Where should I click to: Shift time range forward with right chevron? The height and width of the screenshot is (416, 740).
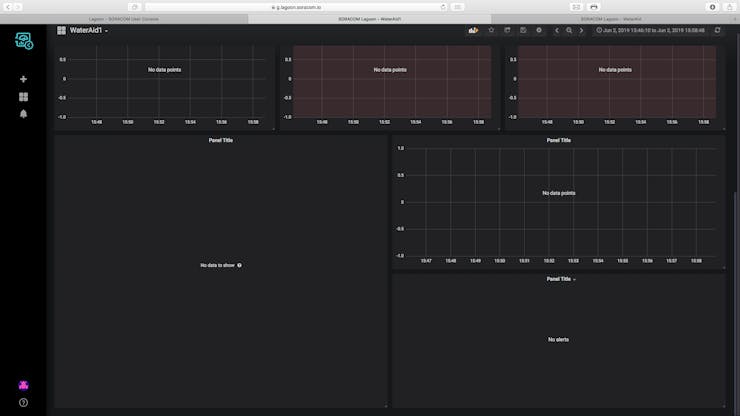(581, 30)
